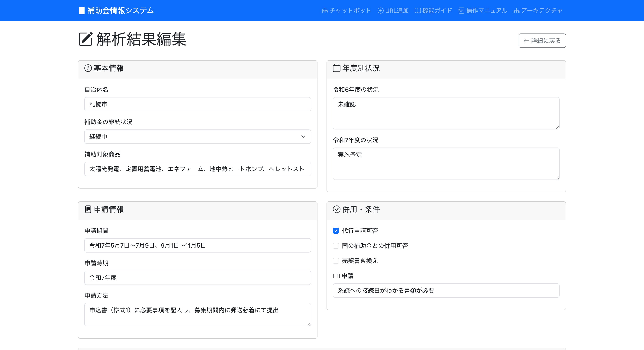Enable the 国の補助金との併用可否 checkbox
The width and height of the screenshot is (644, 350).
point(336,246)
